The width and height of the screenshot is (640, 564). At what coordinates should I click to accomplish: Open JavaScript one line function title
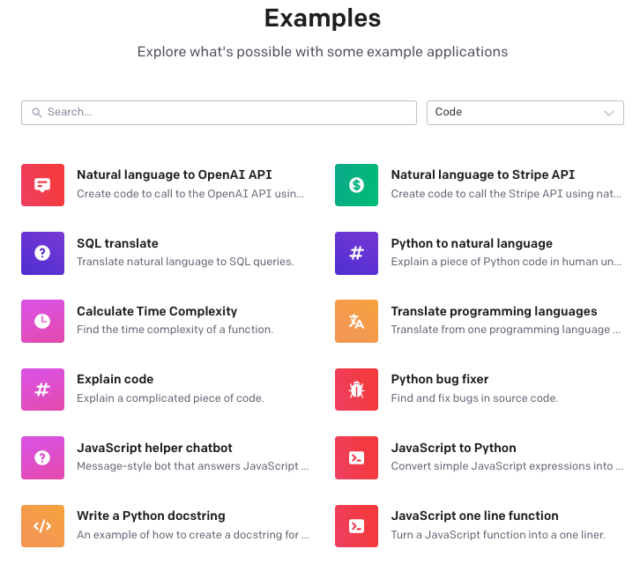(x=474, y=516)
